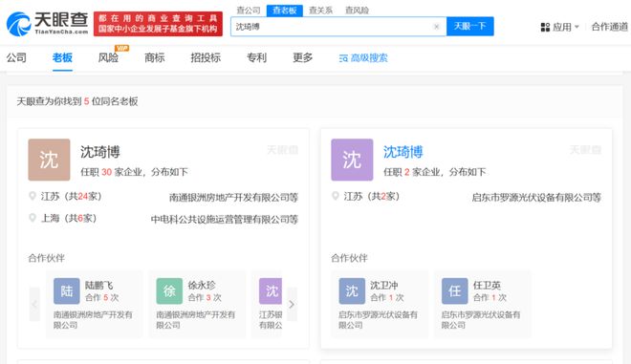The width and height of the screenshot is (631, 364).
Task: Click the large purple 沈 avatar on the second card
Action: 352,160
